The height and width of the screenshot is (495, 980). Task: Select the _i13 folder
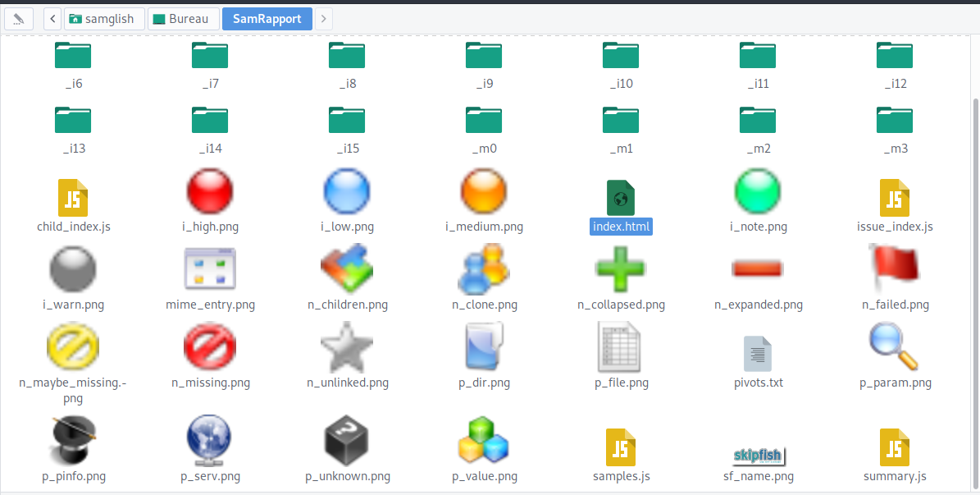point(73,120)
